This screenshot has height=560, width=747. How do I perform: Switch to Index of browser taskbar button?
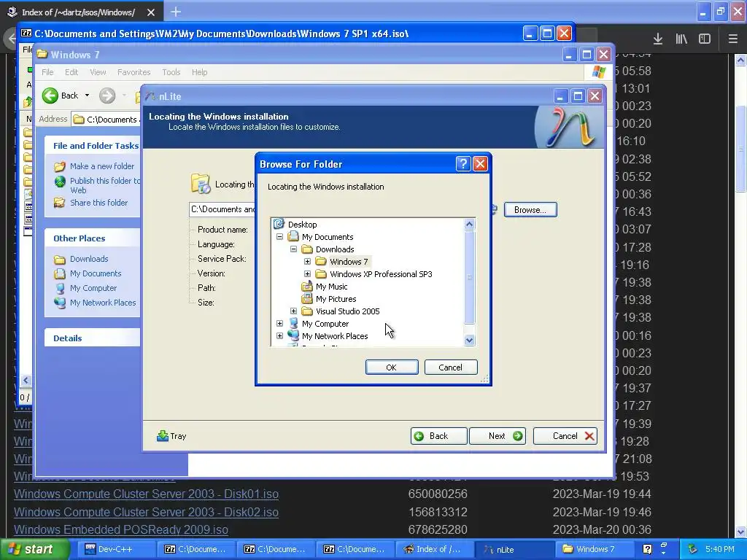(435, 550)
